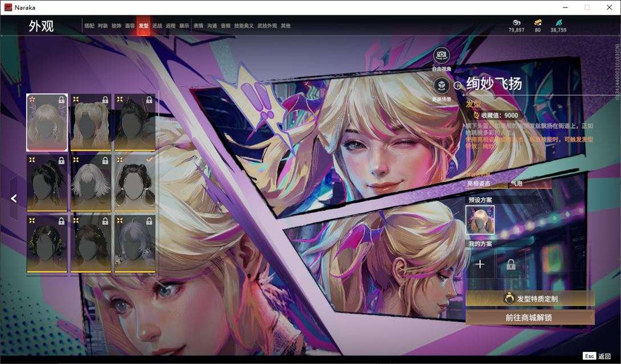
Task: Click the Esc 返回 back button
Action: [x=597, y=356]
